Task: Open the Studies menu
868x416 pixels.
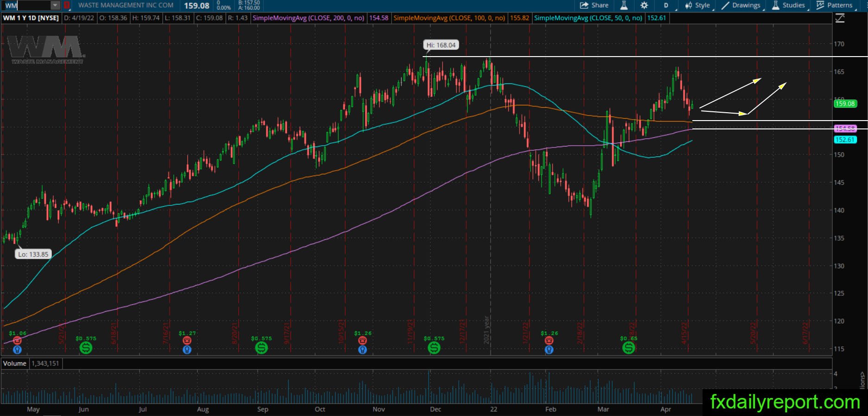Action: pyautogui.click(x=788, y=5)
